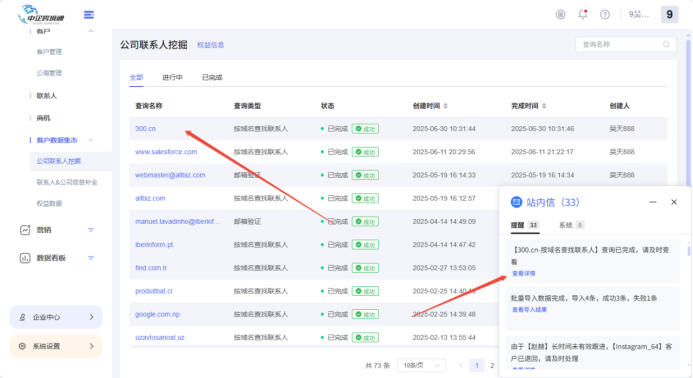693x378 pixels.
Task: Open the 10条/页 page size dropdown
Action: click(421, 365)
